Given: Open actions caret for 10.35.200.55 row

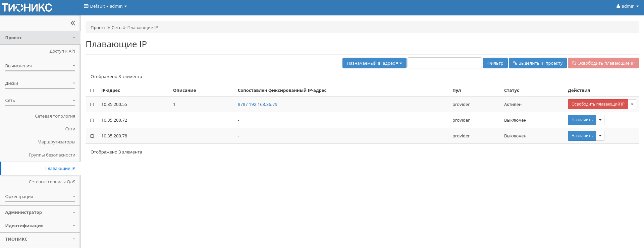Looking at the screenshot, I should click(632, 104).
